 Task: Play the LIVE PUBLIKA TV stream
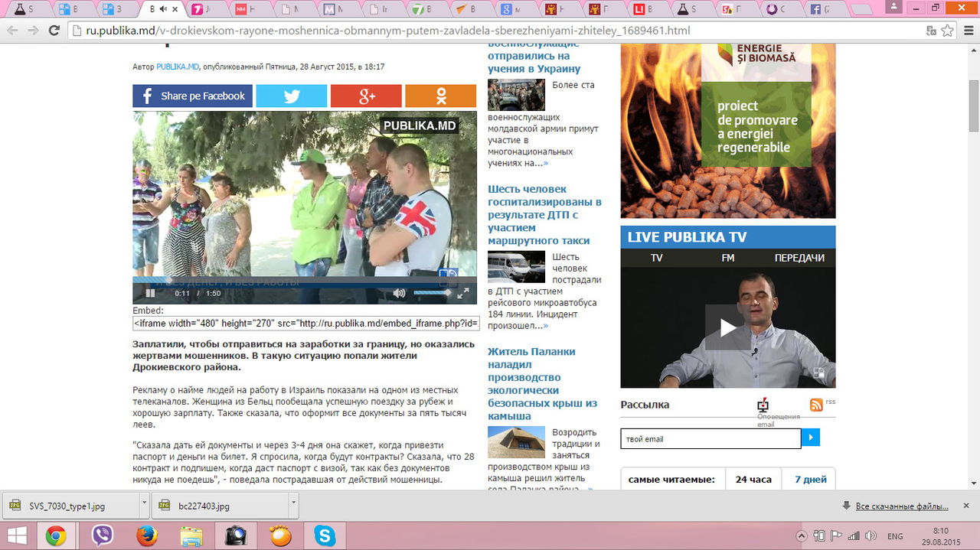click(727, 327)
